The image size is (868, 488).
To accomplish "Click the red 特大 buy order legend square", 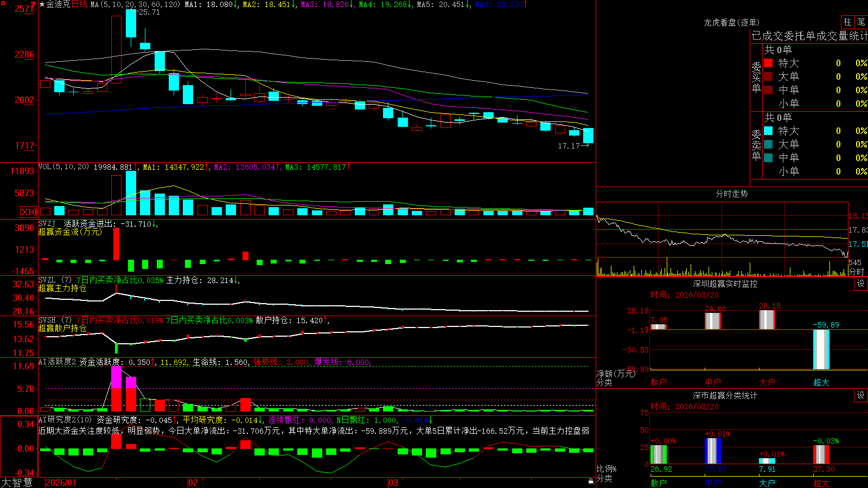I will (768, 63).
